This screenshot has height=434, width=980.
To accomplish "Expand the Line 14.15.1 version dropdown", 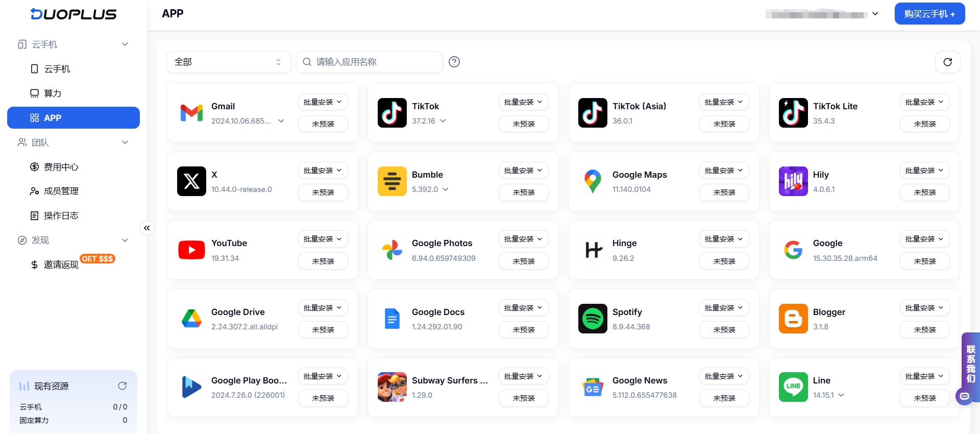I will (x=841, y=395).
